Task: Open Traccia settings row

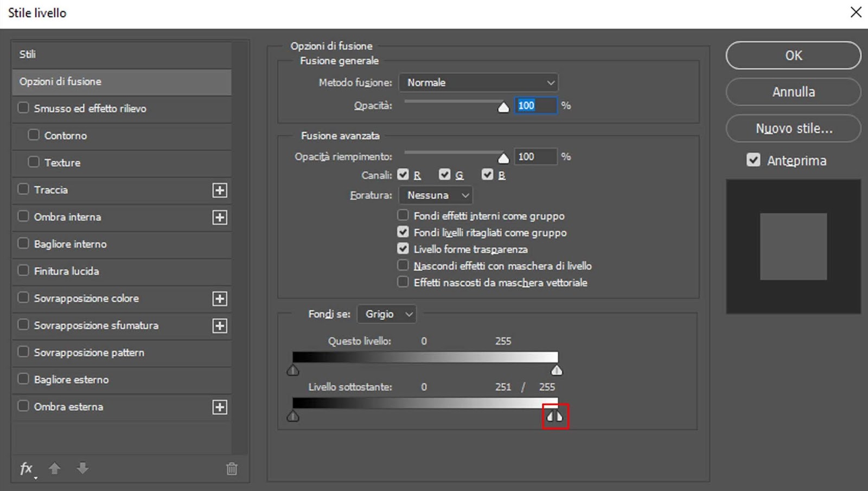Action: click(122, 190)
